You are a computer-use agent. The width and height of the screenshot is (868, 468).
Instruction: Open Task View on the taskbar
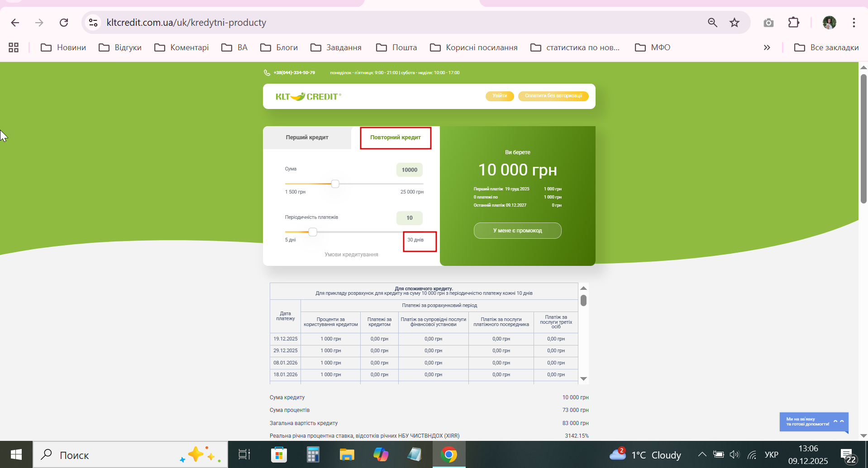244,454
